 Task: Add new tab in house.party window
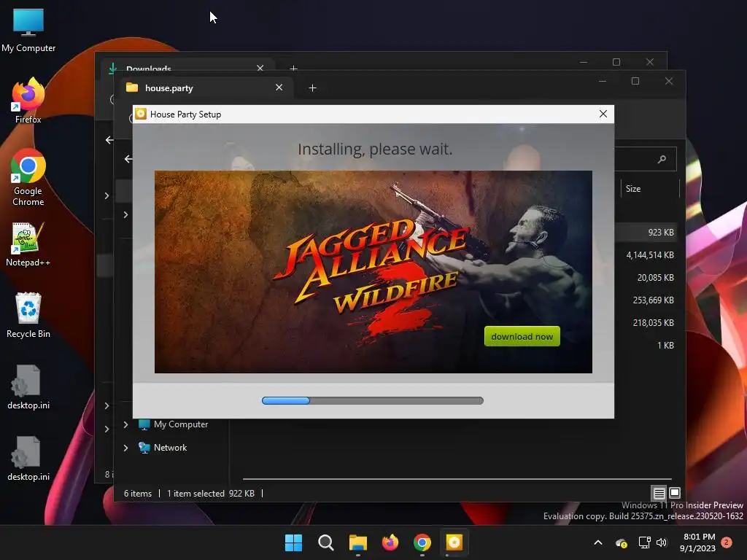tap(312, 88)
